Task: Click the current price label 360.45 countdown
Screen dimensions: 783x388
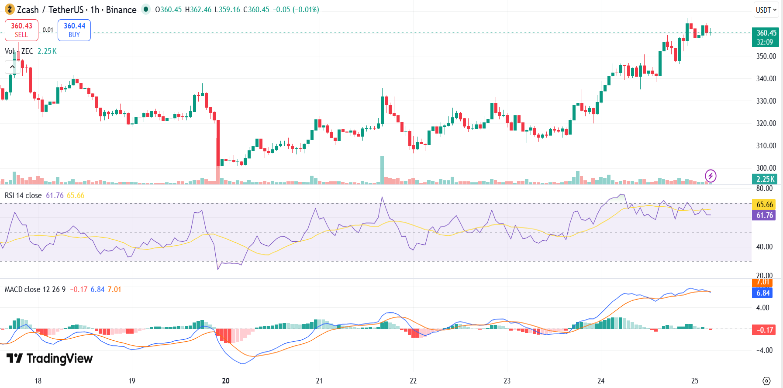Action: (x=766, y=37)
